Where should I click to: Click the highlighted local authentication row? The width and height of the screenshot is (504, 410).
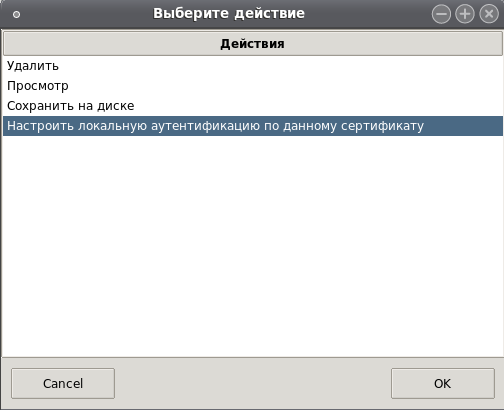(253, 126)
